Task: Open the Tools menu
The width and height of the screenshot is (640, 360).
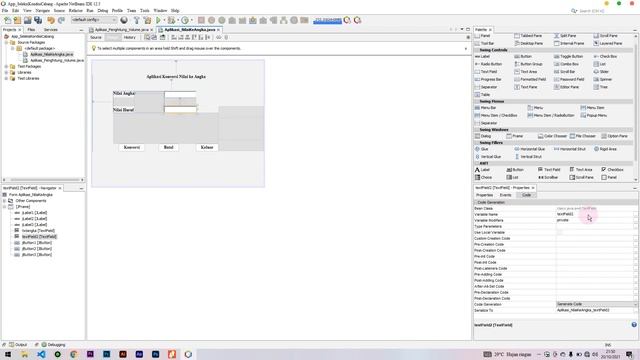Action: click(144, 10)
